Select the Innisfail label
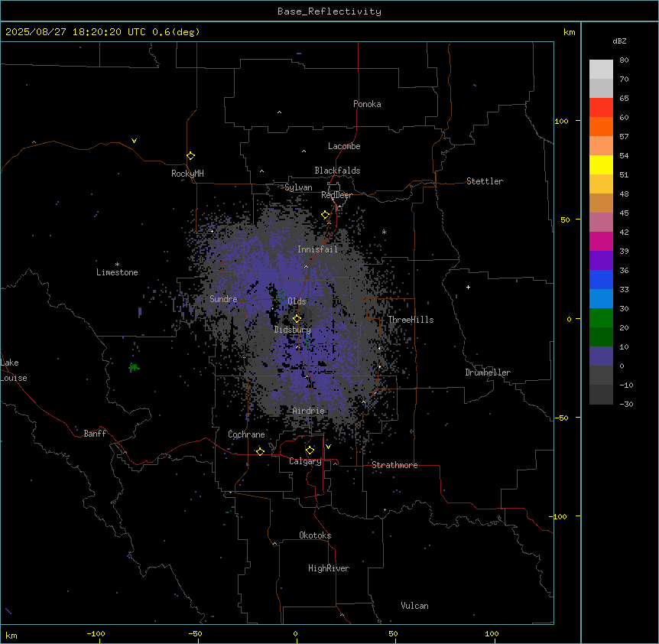659x644 pixels. (x=317, y=249)
